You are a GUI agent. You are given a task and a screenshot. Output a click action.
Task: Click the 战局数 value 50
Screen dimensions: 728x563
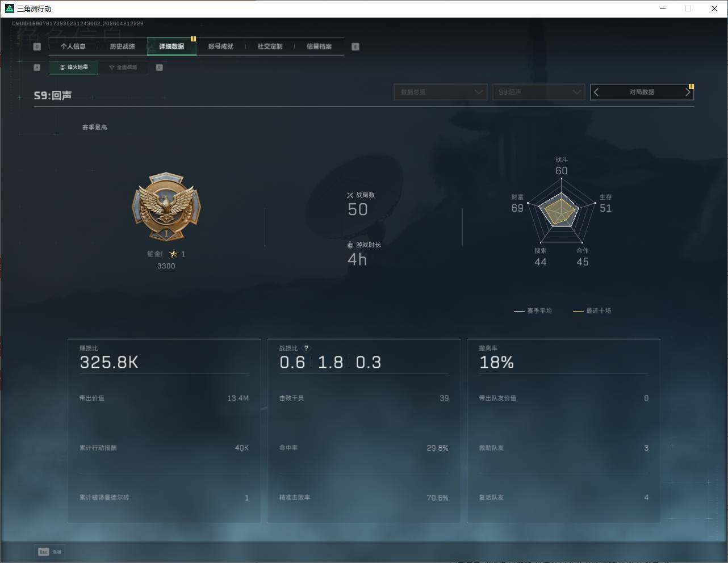click(x=358, y=209)
